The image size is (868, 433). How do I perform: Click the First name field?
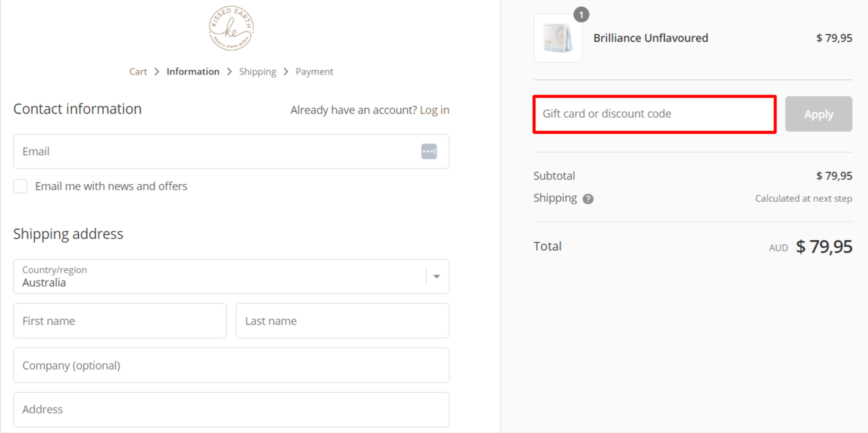coord(120,321)
